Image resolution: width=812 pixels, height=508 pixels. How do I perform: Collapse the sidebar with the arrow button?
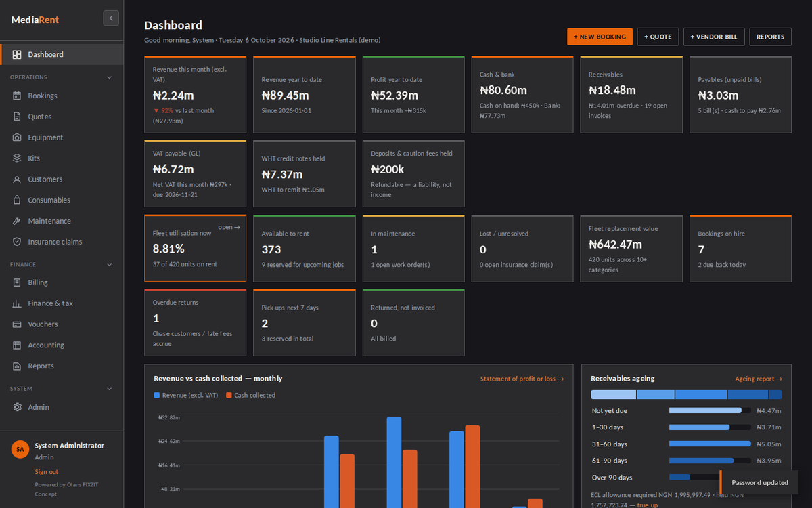[x=111, y=18]
